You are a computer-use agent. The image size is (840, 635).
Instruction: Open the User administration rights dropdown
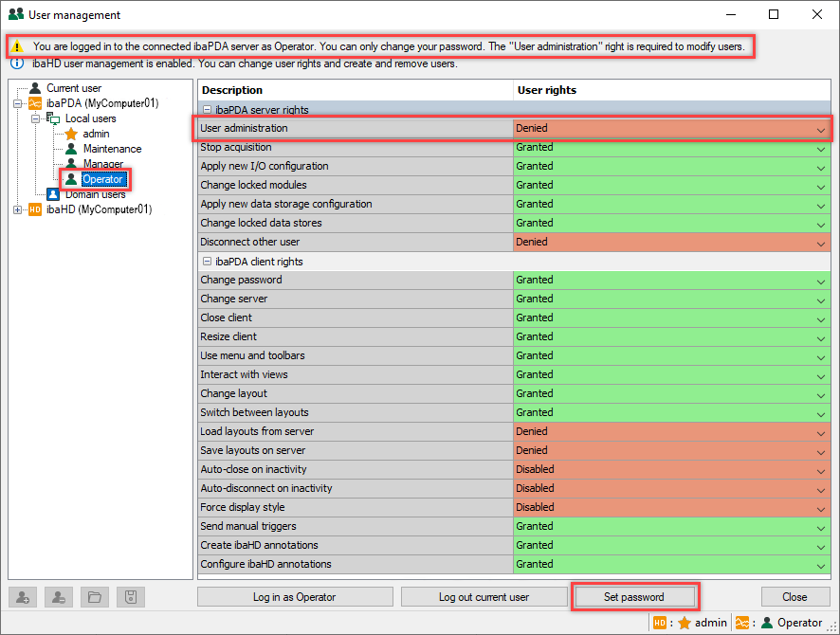pos(820,129)
